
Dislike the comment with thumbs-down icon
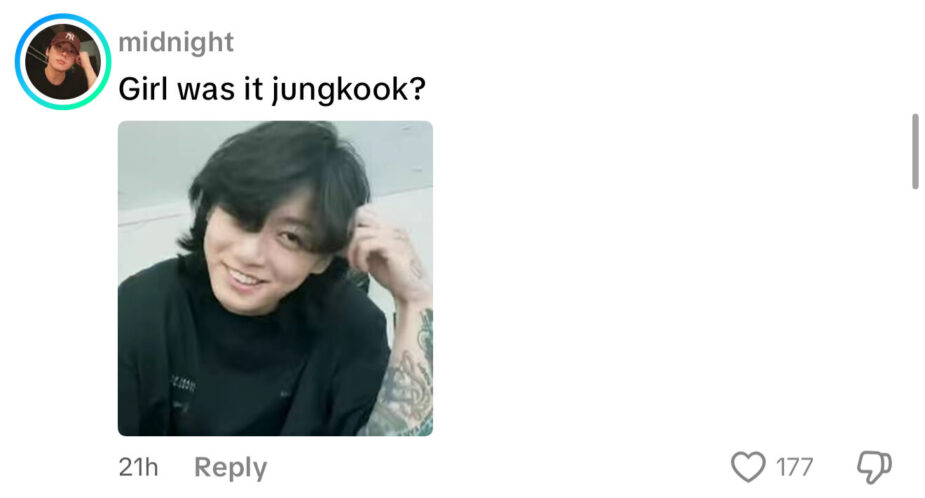[874, 467]
